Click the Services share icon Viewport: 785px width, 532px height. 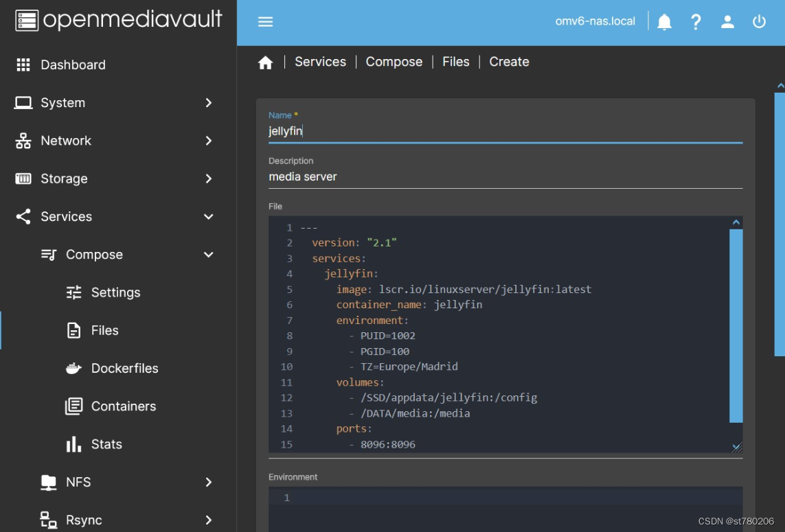[x=23, y=217]
